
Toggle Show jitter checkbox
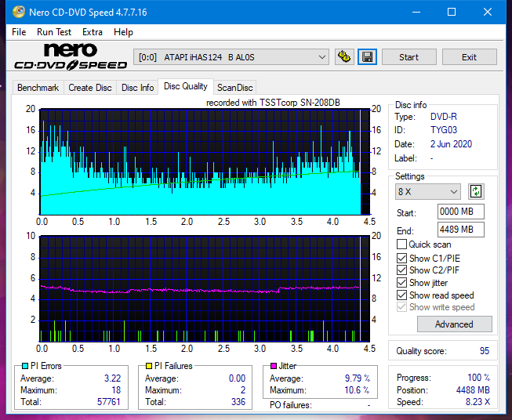coord(401,283)
